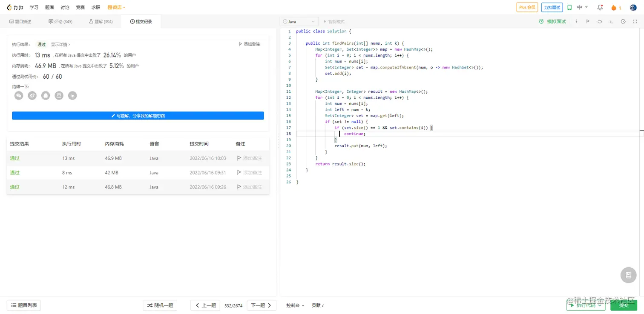Viewport: 644px width, 314px height.
Task: Click the 贡献 info icon
Action: pyautogui.click(x=323, y=305)
